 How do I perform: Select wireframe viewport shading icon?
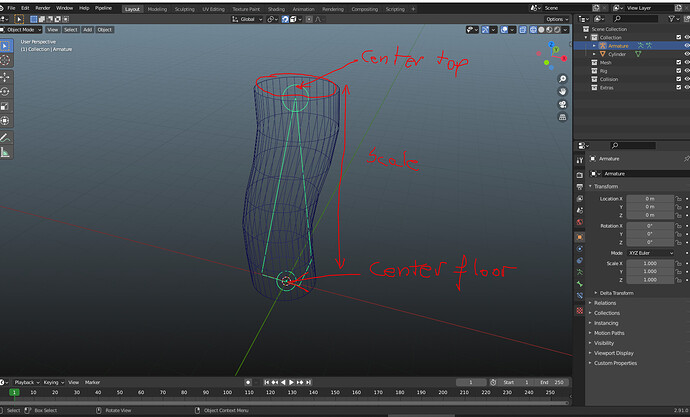click(x=533, y=29)
